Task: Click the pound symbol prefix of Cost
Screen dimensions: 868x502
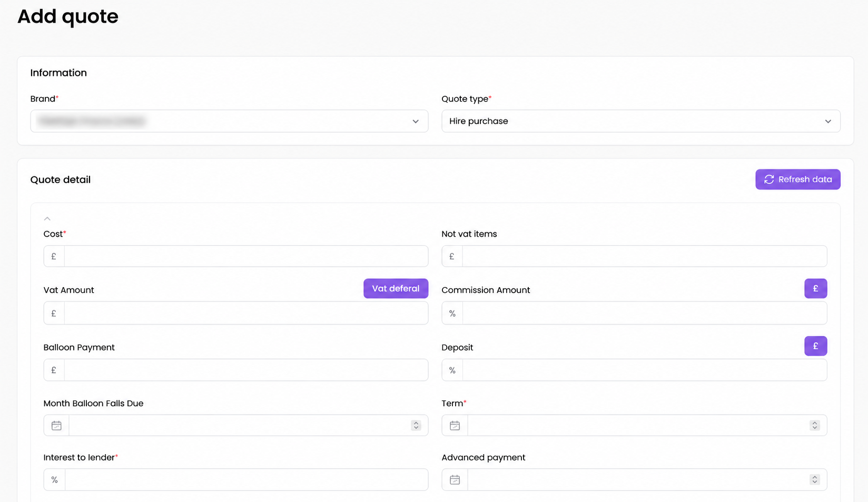Action: [54, 256]
